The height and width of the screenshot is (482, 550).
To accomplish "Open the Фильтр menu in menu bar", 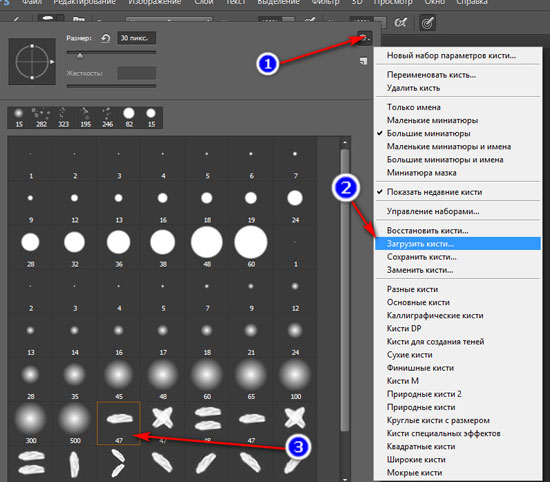I will [x=326, y=2].
